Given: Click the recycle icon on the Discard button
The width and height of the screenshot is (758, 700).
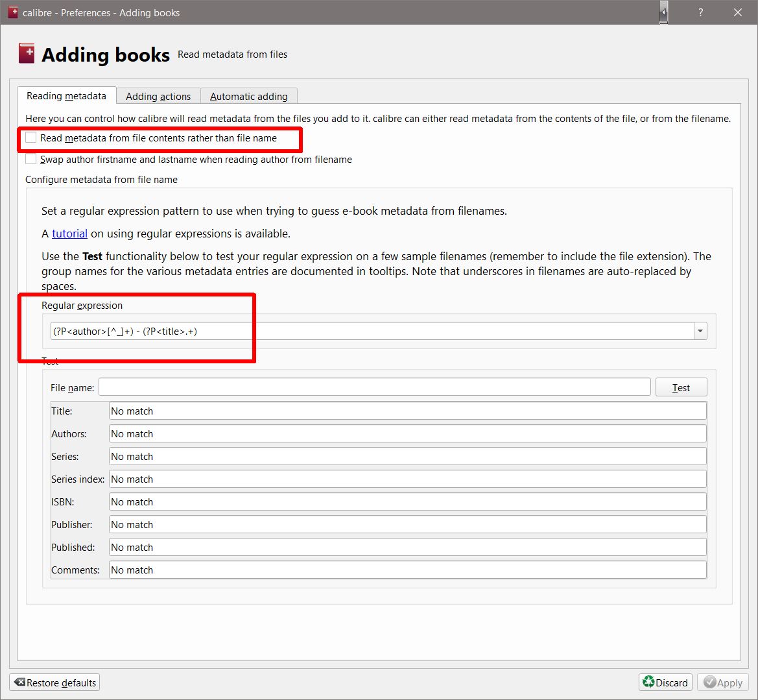Looking at the screenshot, I should (x=648, y=682).
